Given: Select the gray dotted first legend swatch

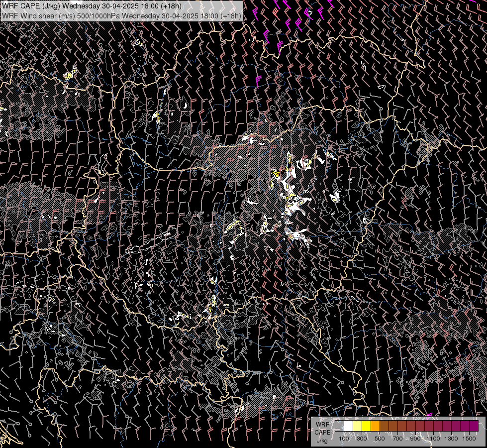Looking at the screenshot, I should coord(339,426).
